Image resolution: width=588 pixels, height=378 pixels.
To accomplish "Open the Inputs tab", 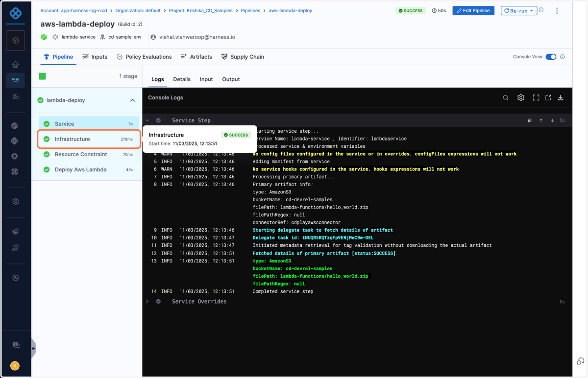I will pos(95,57).
